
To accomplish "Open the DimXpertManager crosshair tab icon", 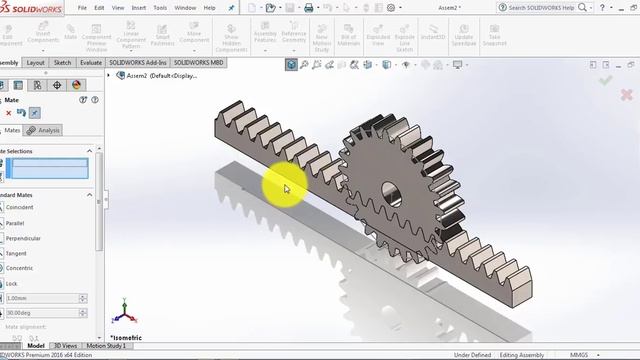I will (x=57, y=85).
